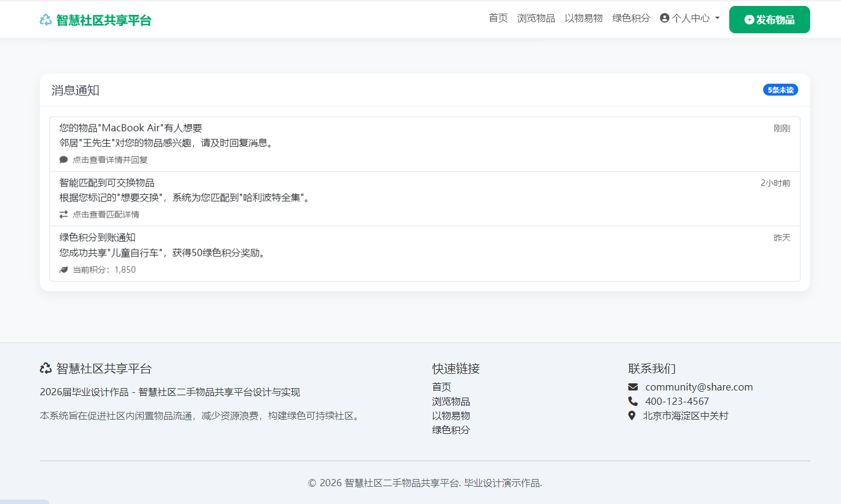Click the exchange arrows icon in second notification
The height and width of the screenshot is (504, 841).
[x=64, y=215]
